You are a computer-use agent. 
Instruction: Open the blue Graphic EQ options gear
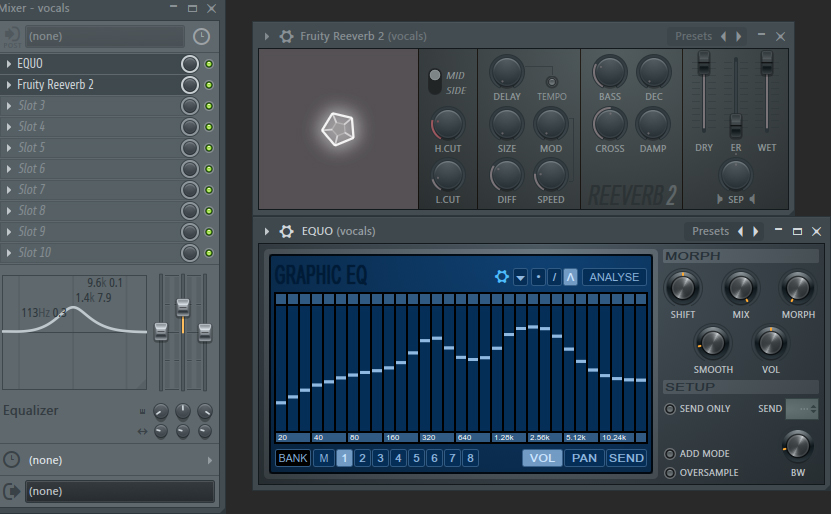click(x=501, y=277)
